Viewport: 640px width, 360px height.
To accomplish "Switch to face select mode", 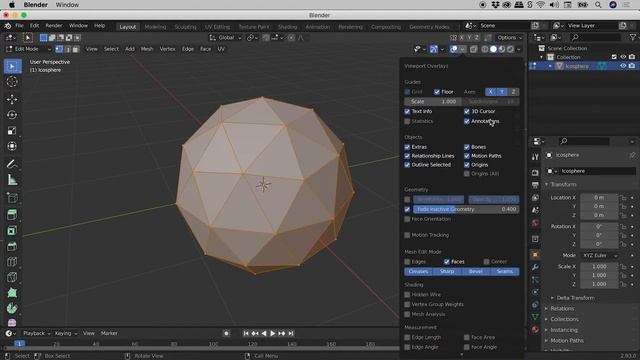I will coord(75,49).
